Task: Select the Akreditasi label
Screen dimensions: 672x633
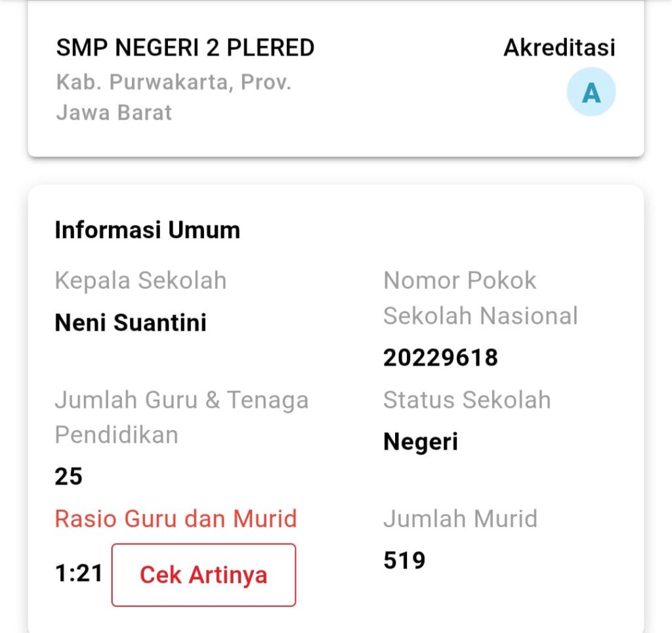Action: [x=559, y=48]
